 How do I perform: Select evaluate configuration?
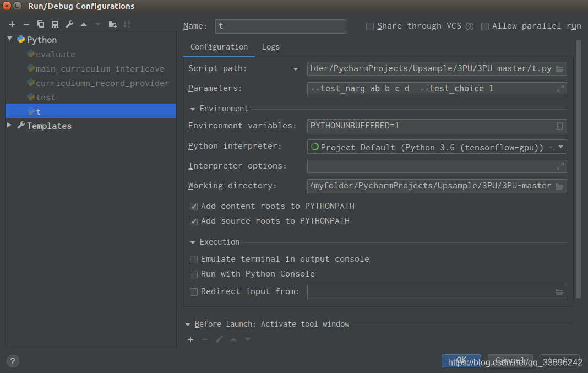click(91, 55)
